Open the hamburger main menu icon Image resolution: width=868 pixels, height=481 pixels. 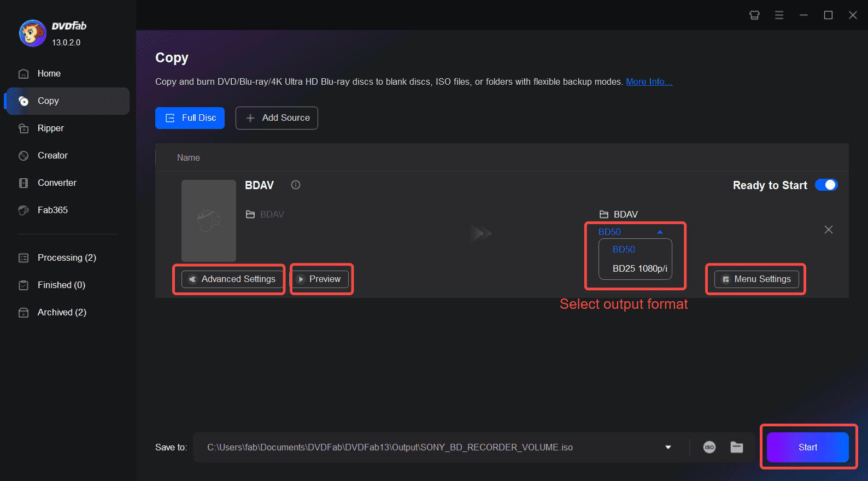click(779, 15)
